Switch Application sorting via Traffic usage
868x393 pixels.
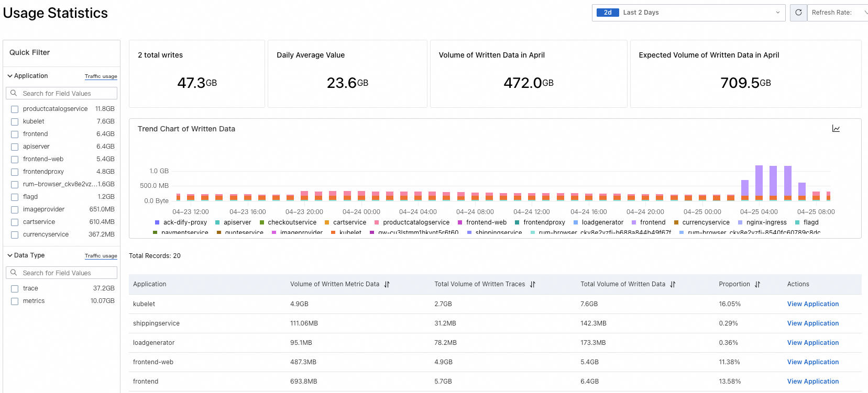pyautogui.click(x=101, y=76)
